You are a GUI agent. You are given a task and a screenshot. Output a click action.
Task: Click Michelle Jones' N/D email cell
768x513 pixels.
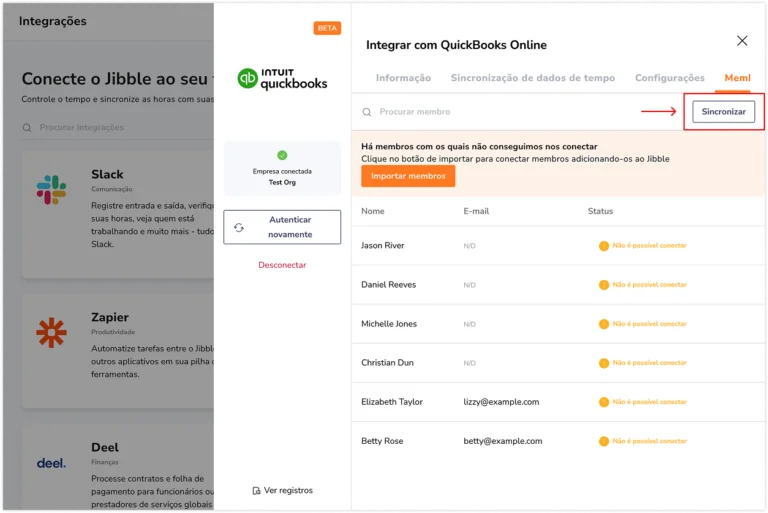coord(469,324)
